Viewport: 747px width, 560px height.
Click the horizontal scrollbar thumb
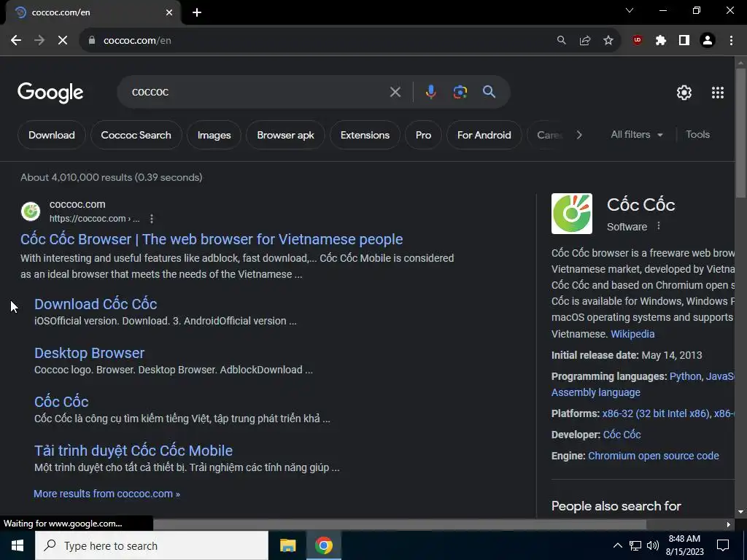tap(399, 524)
